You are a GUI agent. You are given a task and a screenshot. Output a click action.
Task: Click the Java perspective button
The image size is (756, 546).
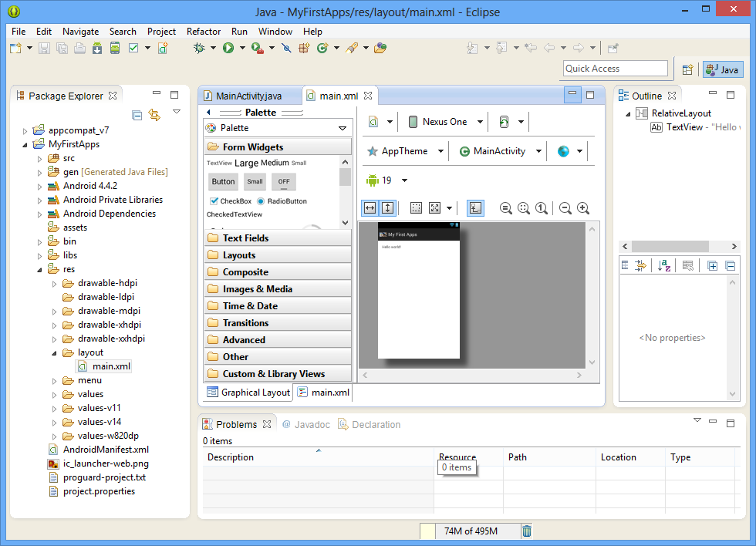[722, 69]
